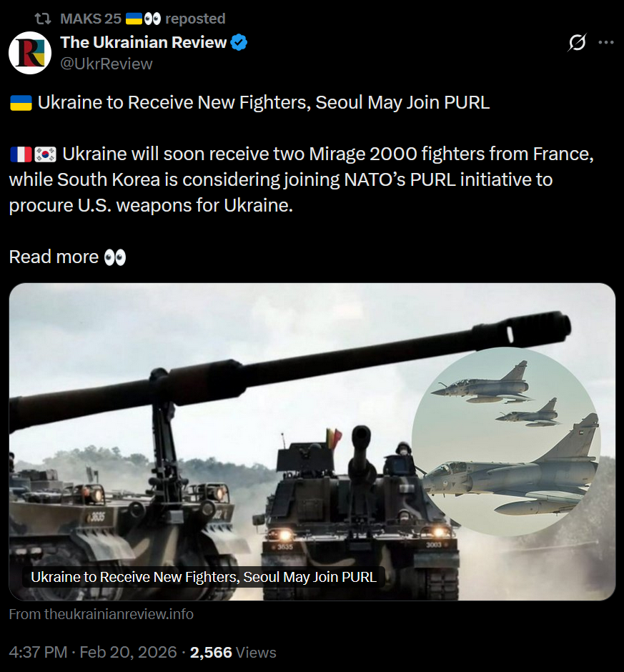Click the Ukraine flag emoji in headline
624x672 pixels.
click(x=21, y=103)
